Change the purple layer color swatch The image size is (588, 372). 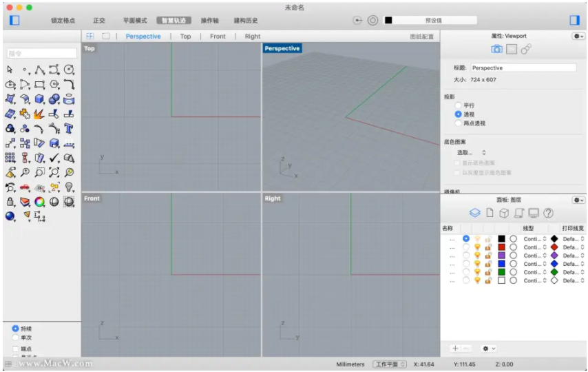click(x=501, y=256)
